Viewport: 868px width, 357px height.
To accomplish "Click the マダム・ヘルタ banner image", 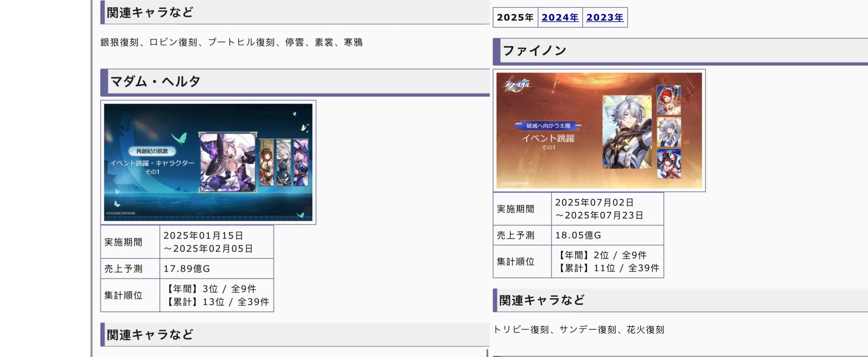I will (208, 162).
